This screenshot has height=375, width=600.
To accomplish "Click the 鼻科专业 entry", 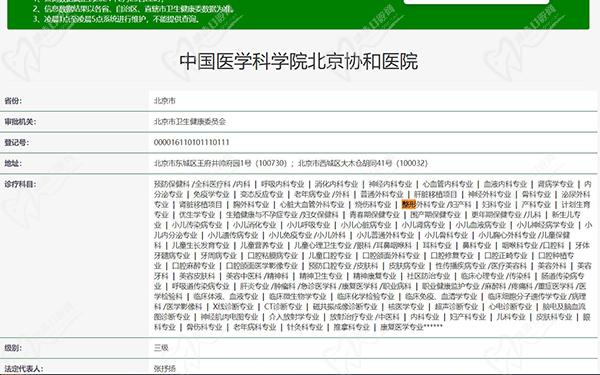I will pyautogui.click(x=476, y=245).
